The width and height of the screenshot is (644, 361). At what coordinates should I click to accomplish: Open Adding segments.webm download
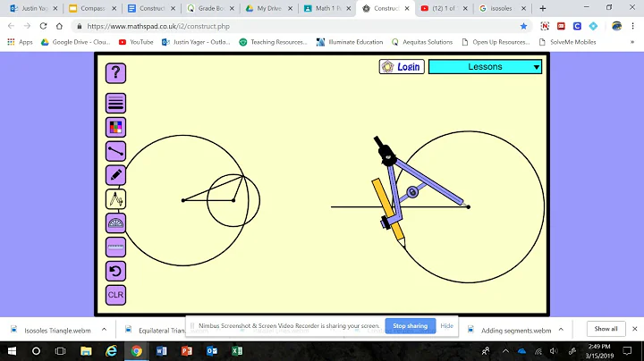pyautogui.click(x=511, y=330)
